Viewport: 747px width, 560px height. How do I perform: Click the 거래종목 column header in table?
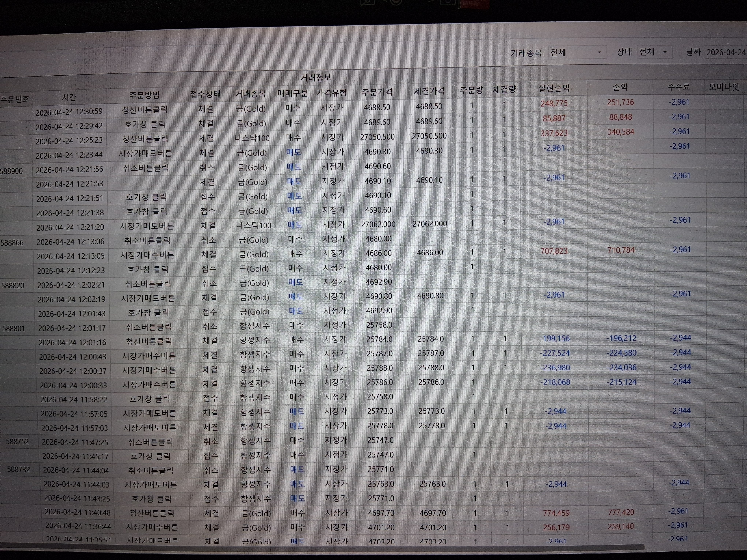[251, 94]
